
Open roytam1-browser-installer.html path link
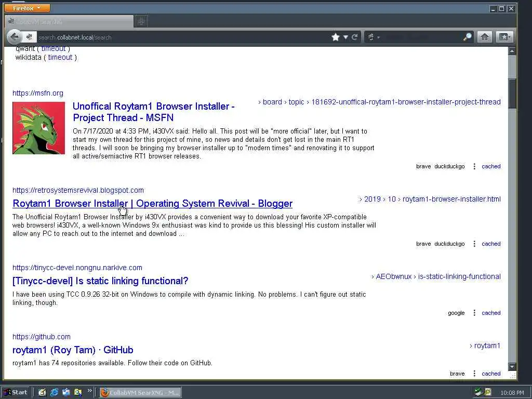(451, 199)
